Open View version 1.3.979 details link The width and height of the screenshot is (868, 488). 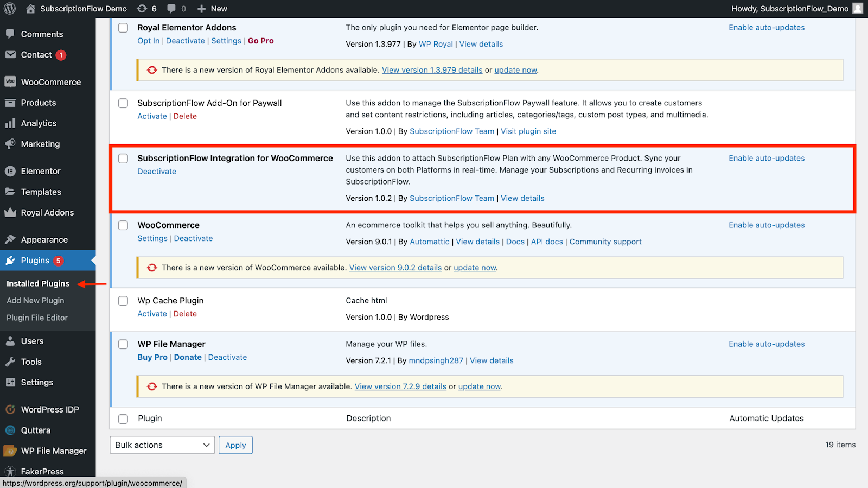coord(432,70)
